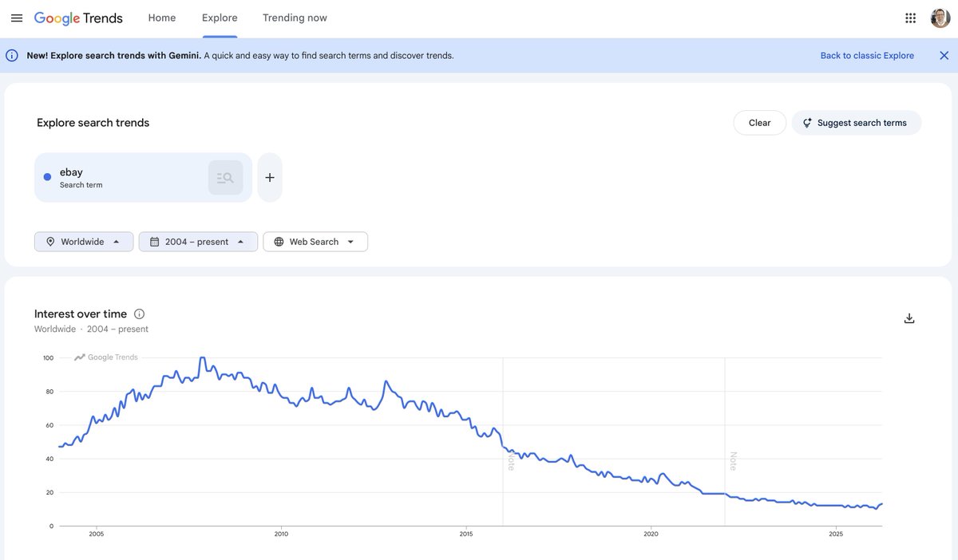Click the info icon in Gemini banner

coord(12,56)
